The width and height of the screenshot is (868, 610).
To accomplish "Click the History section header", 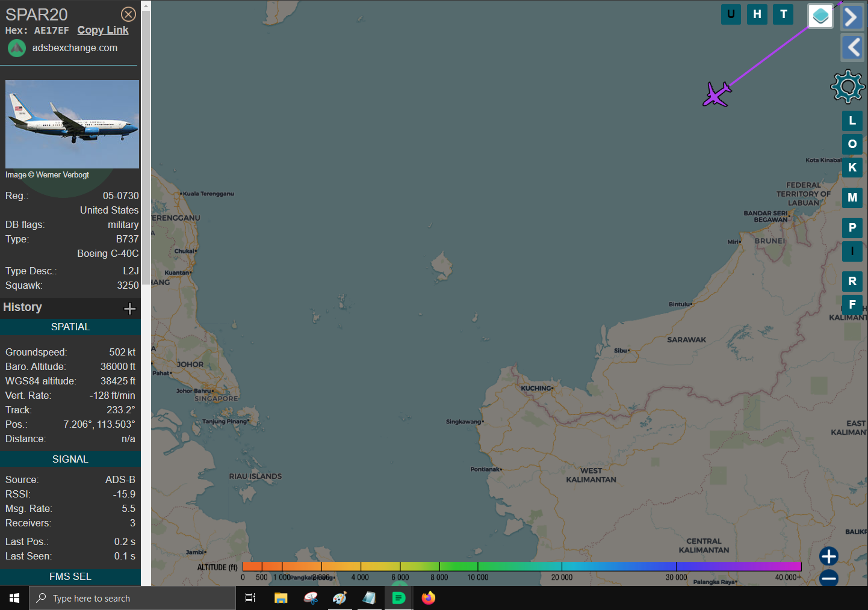I will (70, 307).
